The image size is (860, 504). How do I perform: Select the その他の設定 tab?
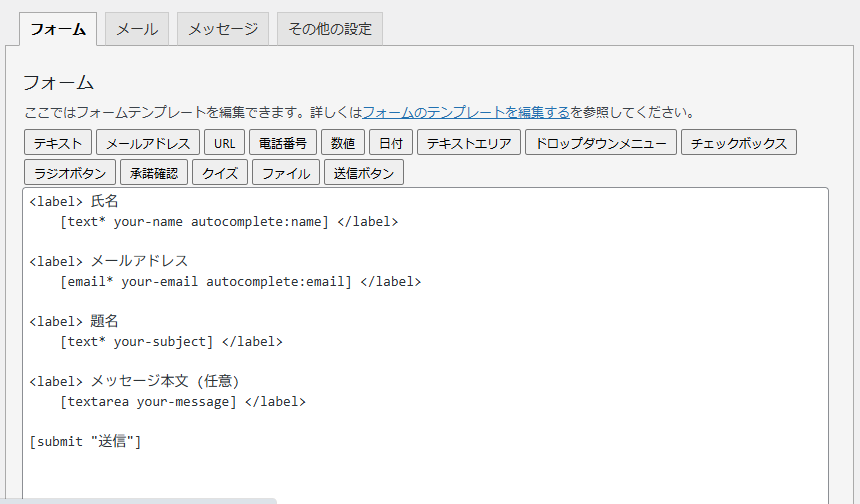coord(330,29)
